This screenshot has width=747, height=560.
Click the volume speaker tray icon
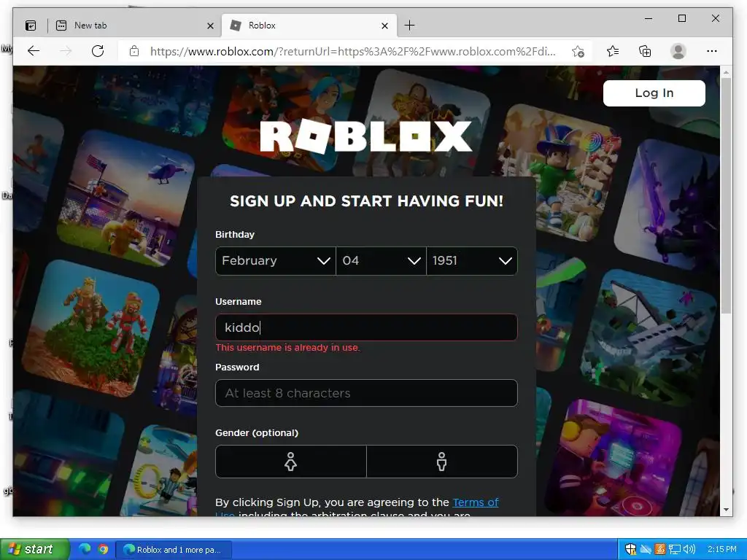pyautogui.click(x=689, y=549)
